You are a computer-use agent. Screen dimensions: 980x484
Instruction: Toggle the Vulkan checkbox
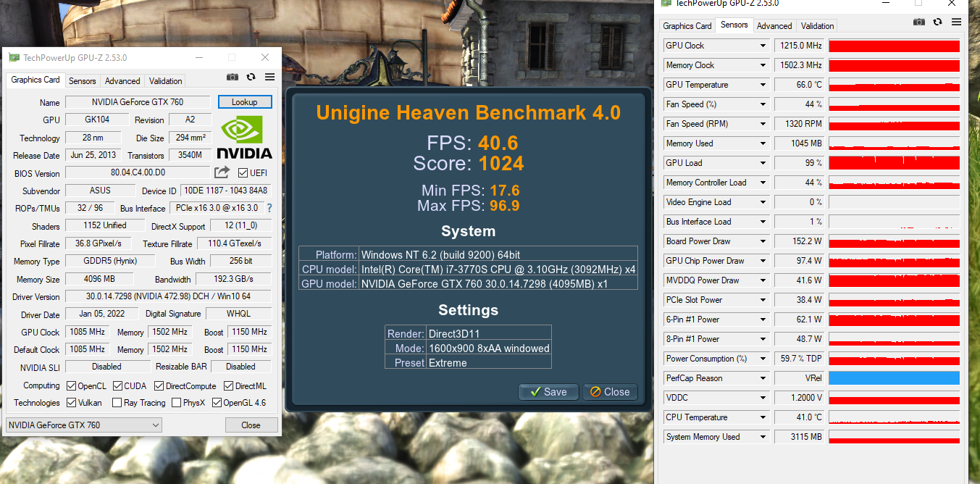click(71, 403)
